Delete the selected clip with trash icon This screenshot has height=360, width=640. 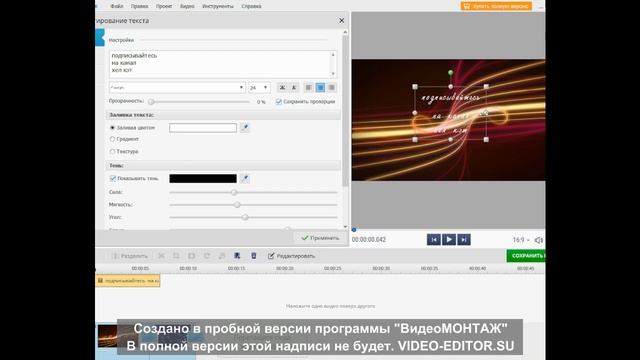pyautogui.click(x=253, y=256)
